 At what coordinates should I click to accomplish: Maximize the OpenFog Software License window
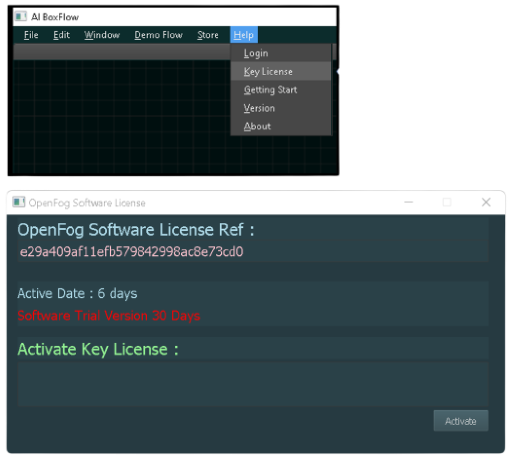pyautogui.click(x=447, y=202)
